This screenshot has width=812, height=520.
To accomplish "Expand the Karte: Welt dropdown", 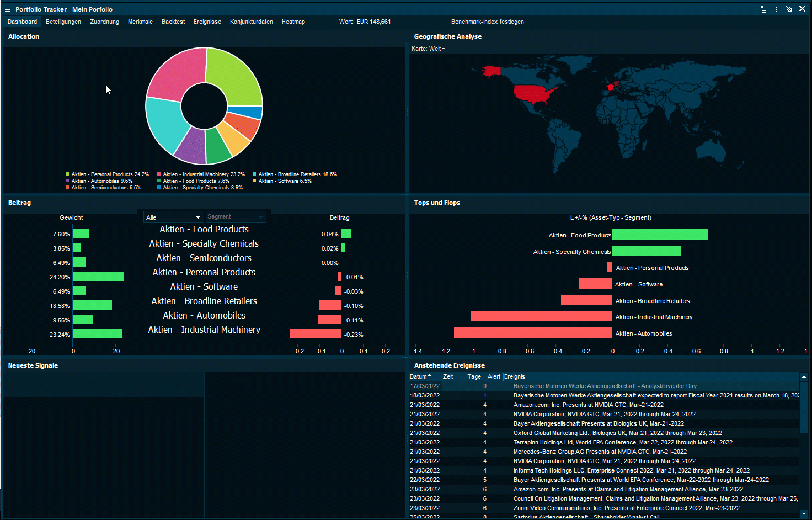I will [x=429, y=49].
